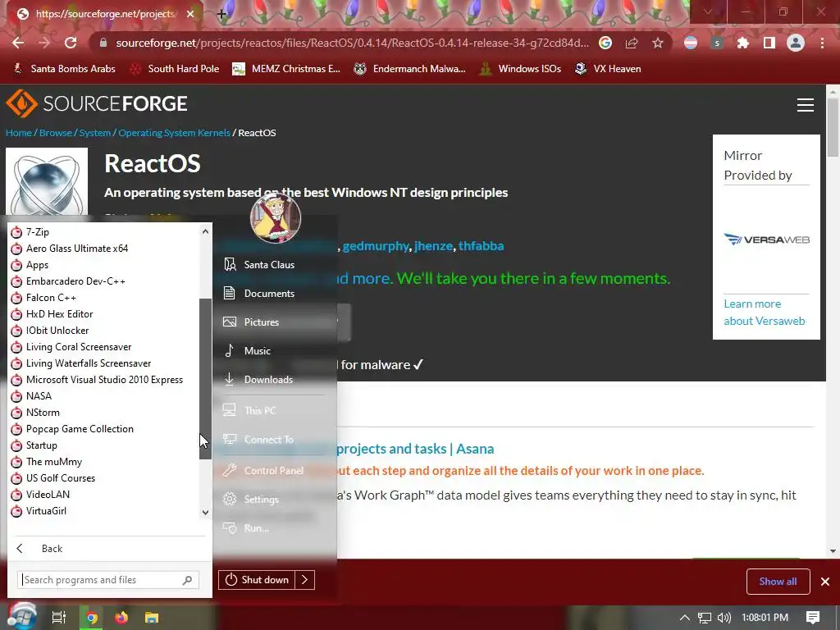Screen dimensions: 840x630
Task: Open Control Panel from Start menu
Action: 274,470
